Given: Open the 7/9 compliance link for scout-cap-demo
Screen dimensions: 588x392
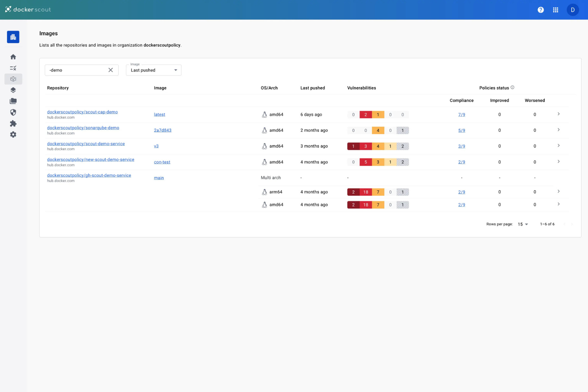Looking at the screenshot, I should point(462,114).
